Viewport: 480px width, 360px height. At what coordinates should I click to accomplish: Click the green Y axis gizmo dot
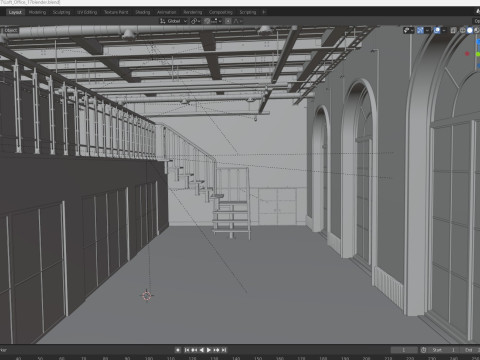(478, 54)
